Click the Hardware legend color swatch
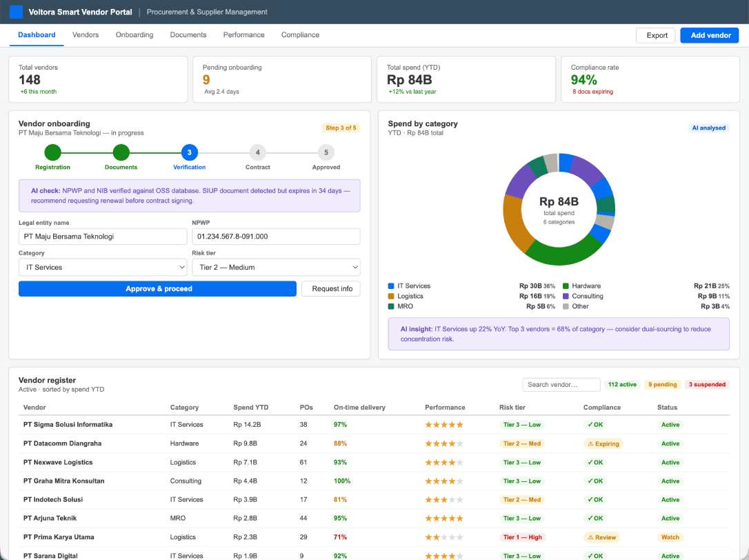The height and width of the screenshot is (560, 749). pos(566,286)
